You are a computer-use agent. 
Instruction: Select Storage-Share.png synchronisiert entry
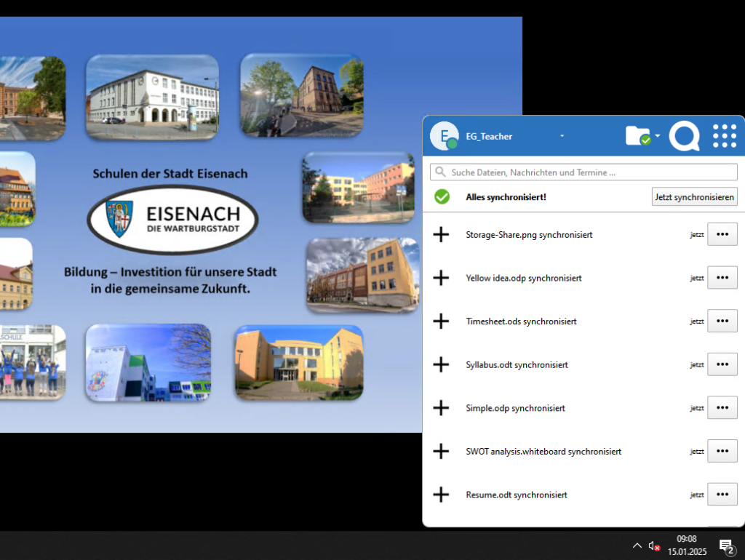tap(529, 235)
